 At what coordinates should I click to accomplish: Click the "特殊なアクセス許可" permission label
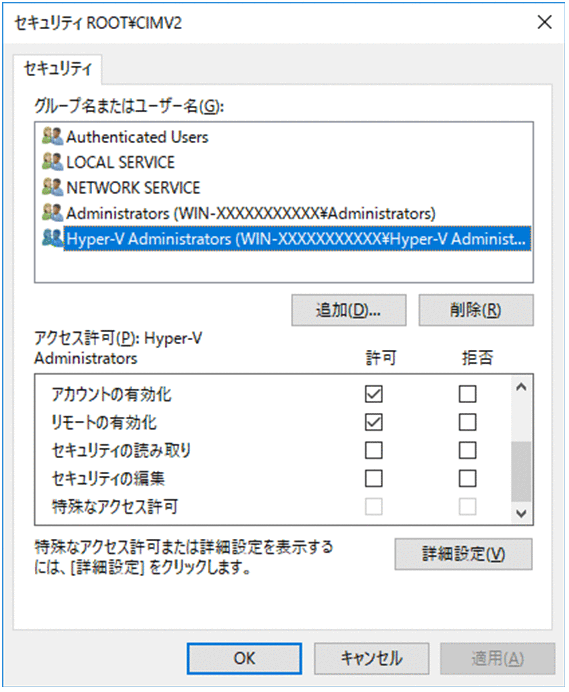[115, 507]
